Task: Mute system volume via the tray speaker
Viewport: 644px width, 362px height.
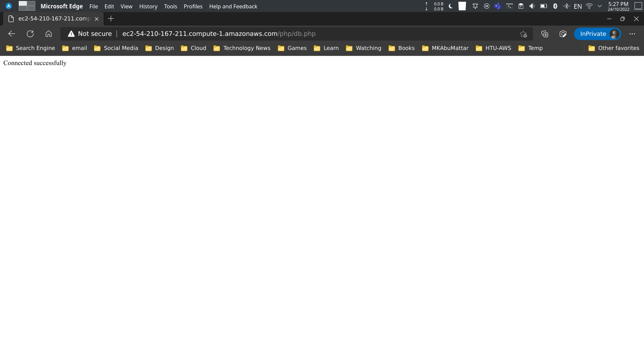Action: tap(532, 6)
